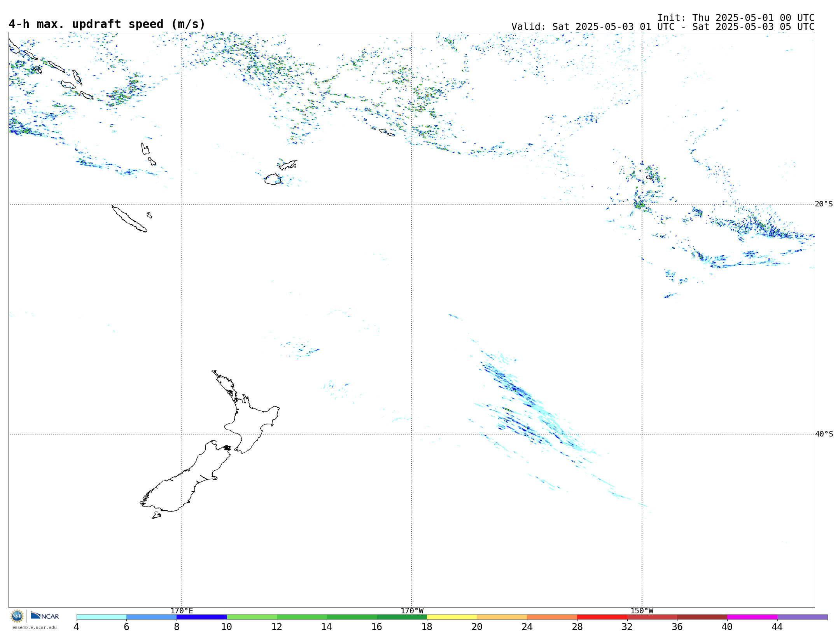Click the NSF logo icon
The height and width of the screenshot is (632, 840).
17,616
